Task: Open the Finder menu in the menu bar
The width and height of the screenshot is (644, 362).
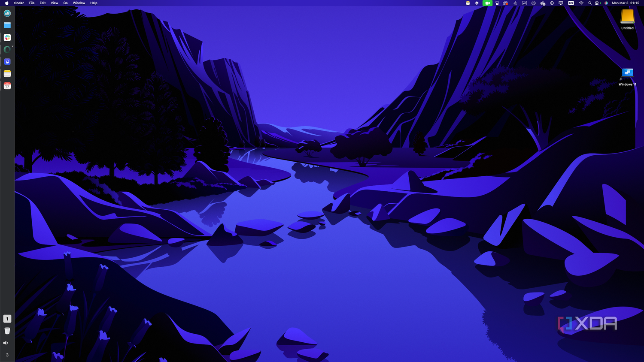Action: pyautogui.click(x=18, y=3)
